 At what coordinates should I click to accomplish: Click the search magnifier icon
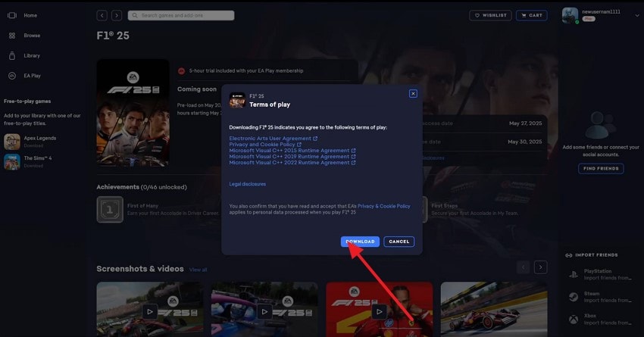pos(135,16)
